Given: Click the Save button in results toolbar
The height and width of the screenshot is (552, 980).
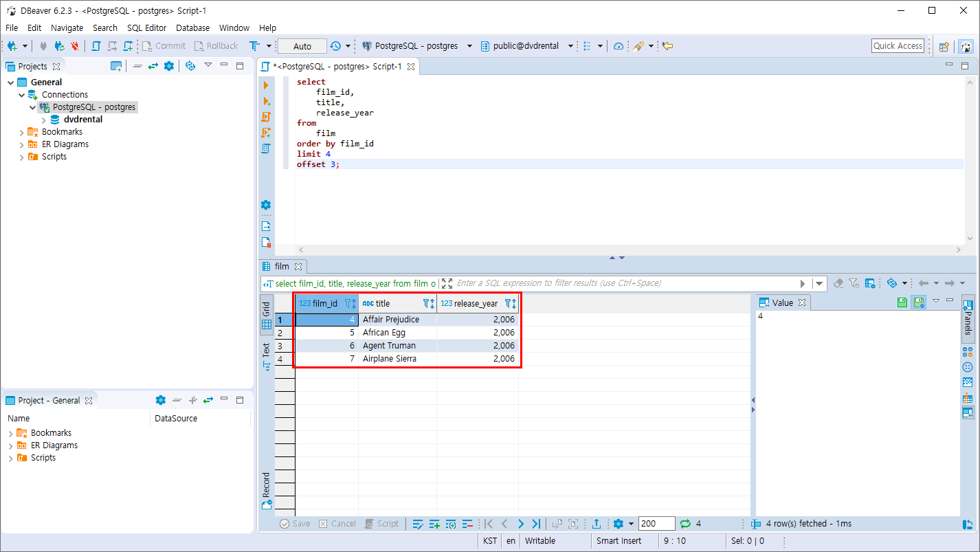Looking at the screenshot, I should [295, 524].
